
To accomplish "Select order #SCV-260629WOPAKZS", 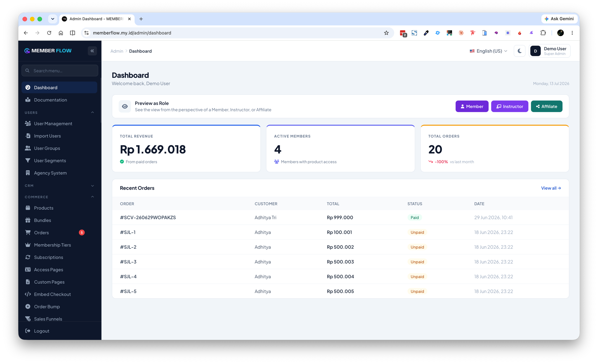I will pyautogui.click(x=148, y=218).
